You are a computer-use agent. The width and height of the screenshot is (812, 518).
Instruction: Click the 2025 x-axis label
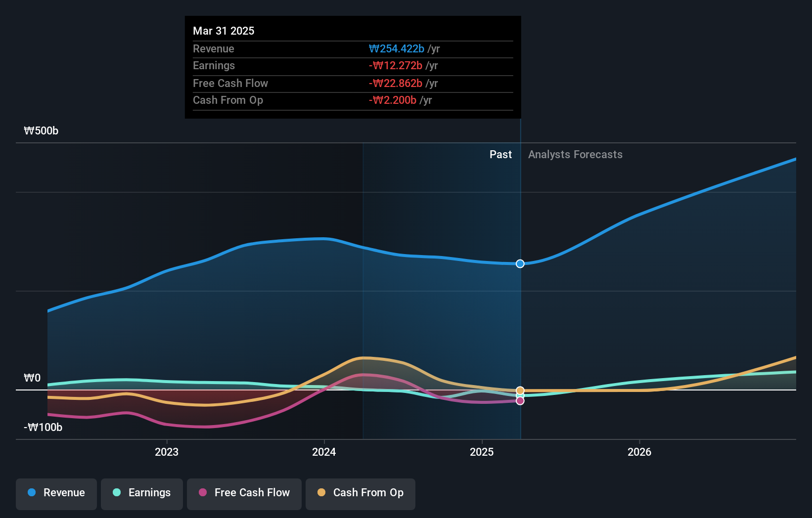click(482, 452)
